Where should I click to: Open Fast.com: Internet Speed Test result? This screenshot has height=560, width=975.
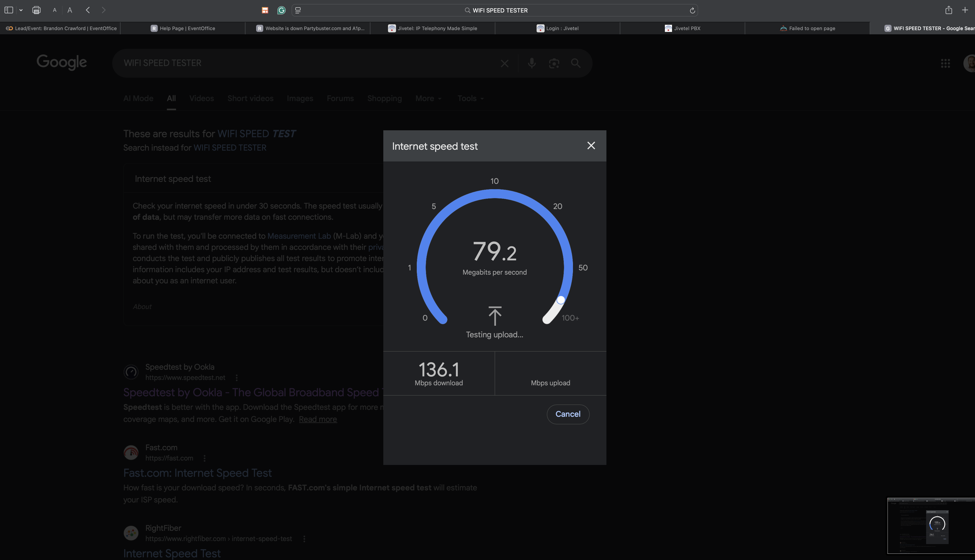[197, 473]
